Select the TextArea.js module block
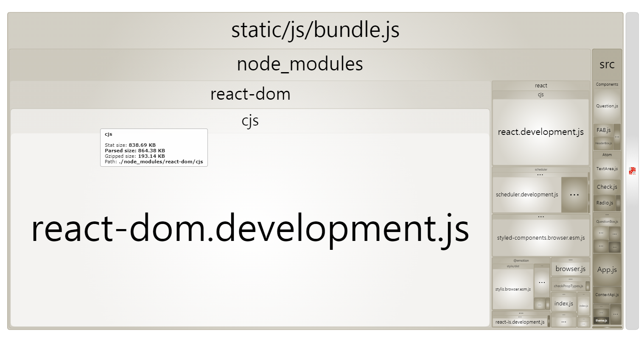This screenshot has width=644, height=344. 607,169
